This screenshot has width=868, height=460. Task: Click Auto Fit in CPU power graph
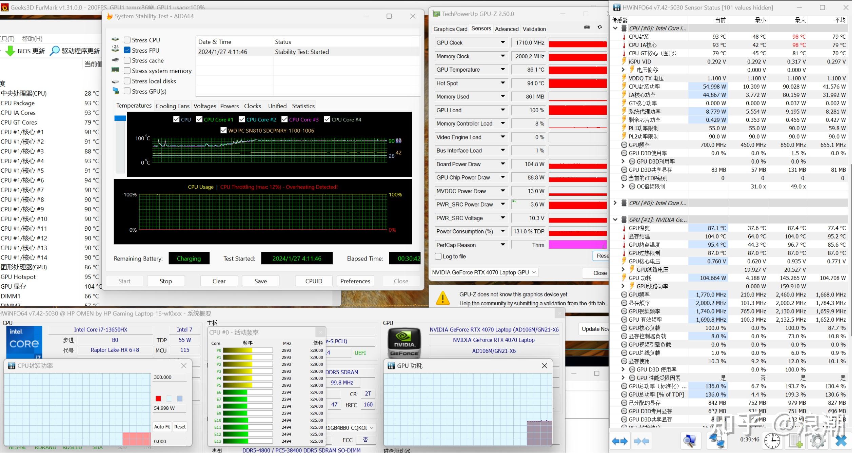(x=162, y=427)
